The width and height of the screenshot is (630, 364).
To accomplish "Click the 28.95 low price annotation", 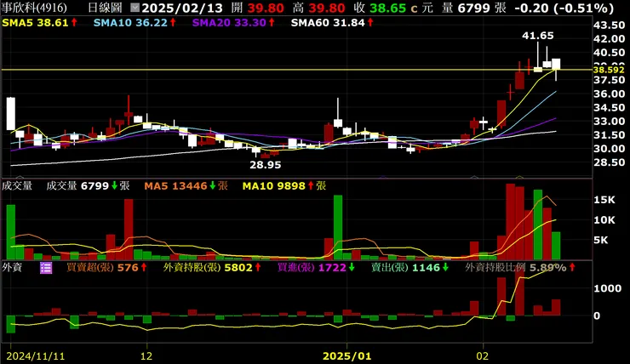I will coord(265,165).
